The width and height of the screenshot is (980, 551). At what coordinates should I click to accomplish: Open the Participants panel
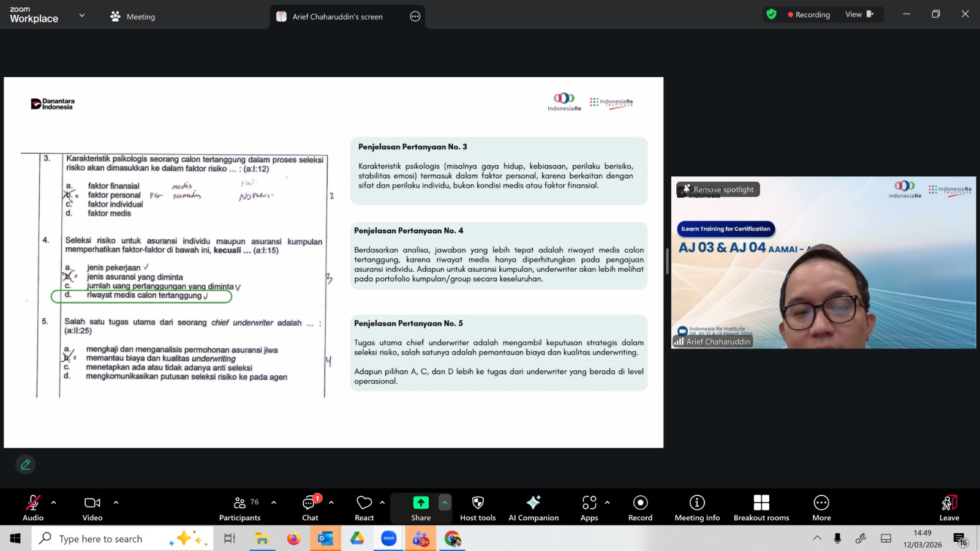click(239, 508)
